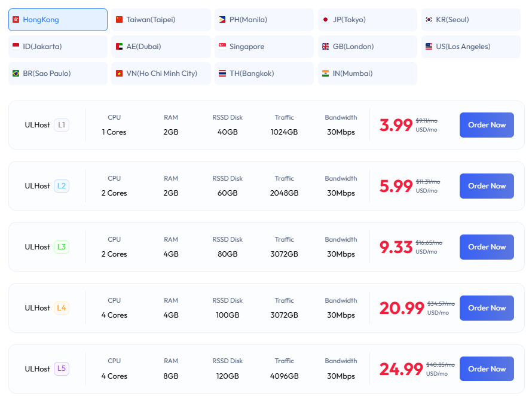The image size is (532, 396).
Task: Click the Japan flag icon
Action: [326, 20]
